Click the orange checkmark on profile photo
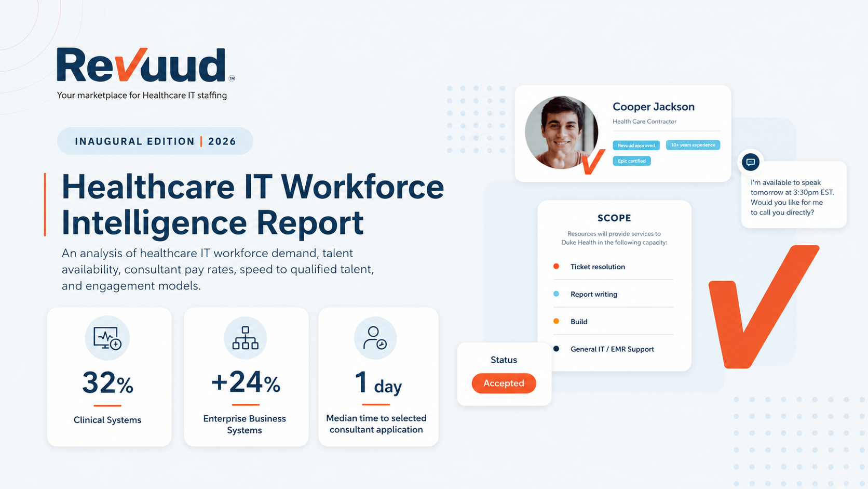 [x=593, y=162]
